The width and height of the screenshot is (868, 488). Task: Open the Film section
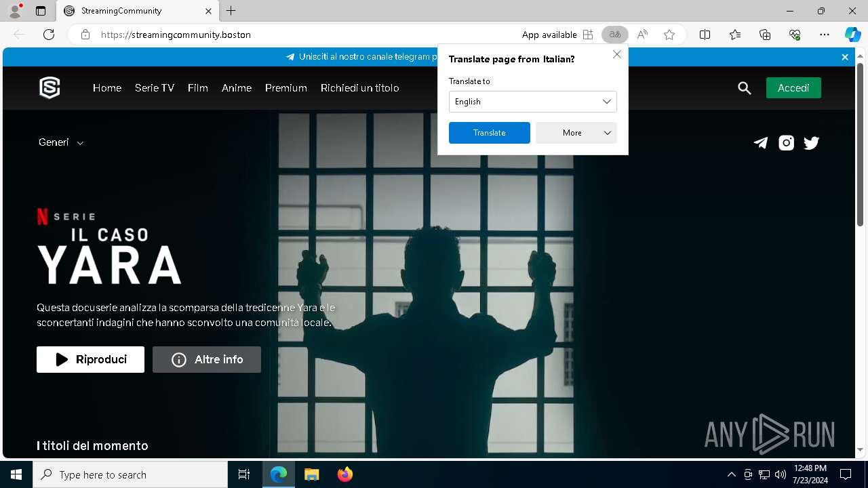point(198,88)
